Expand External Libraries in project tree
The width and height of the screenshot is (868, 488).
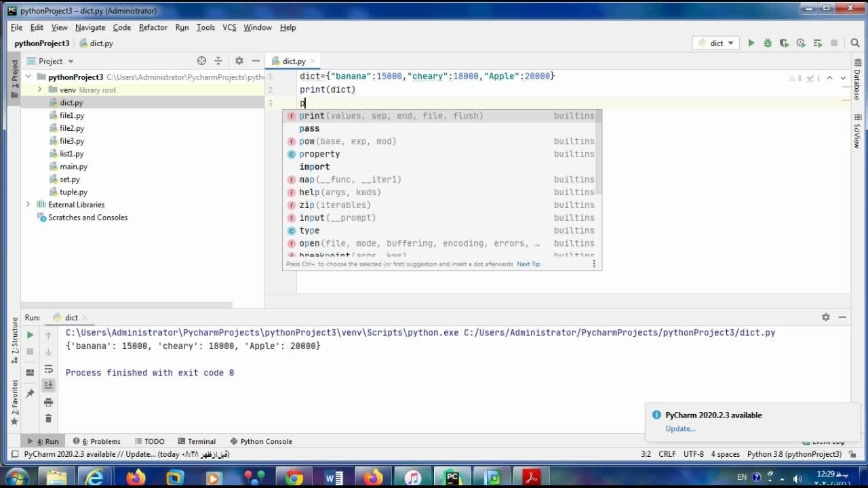(28, 205)
